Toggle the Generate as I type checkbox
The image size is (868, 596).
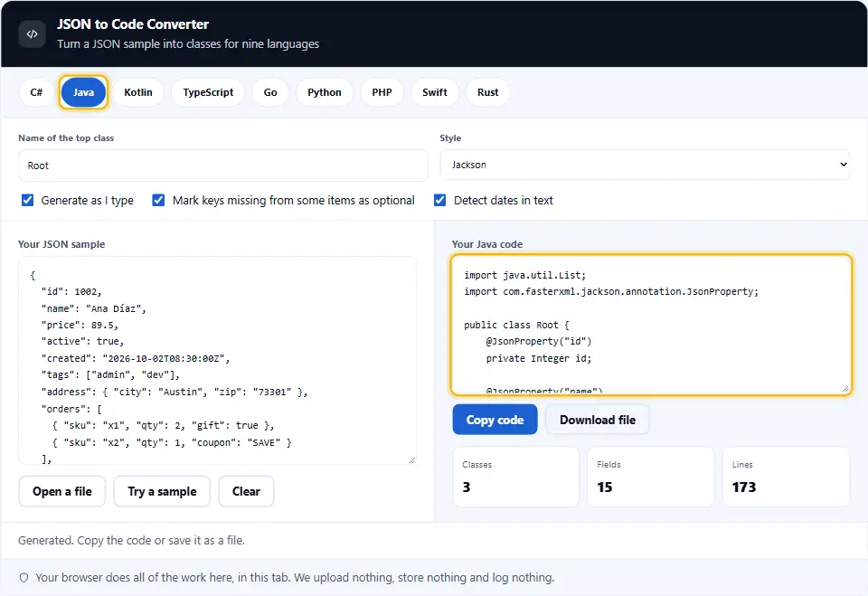pos(28,200)
